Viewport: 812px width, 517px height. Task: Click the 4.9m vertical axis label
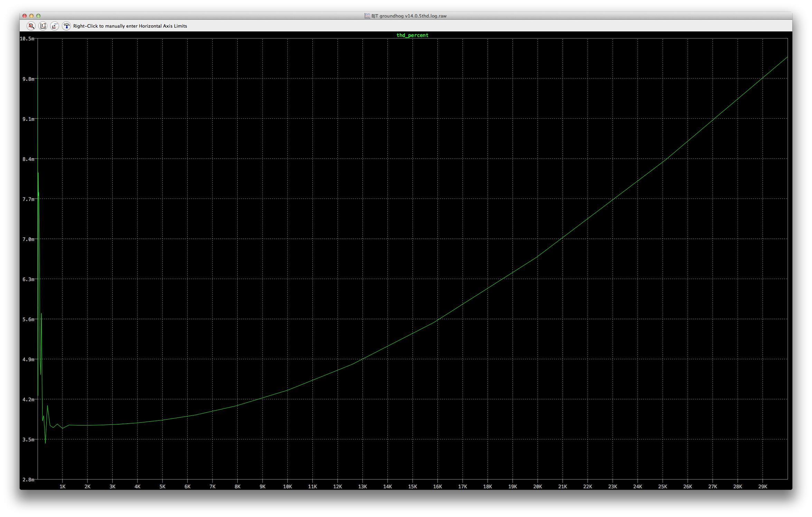point(29,360)
